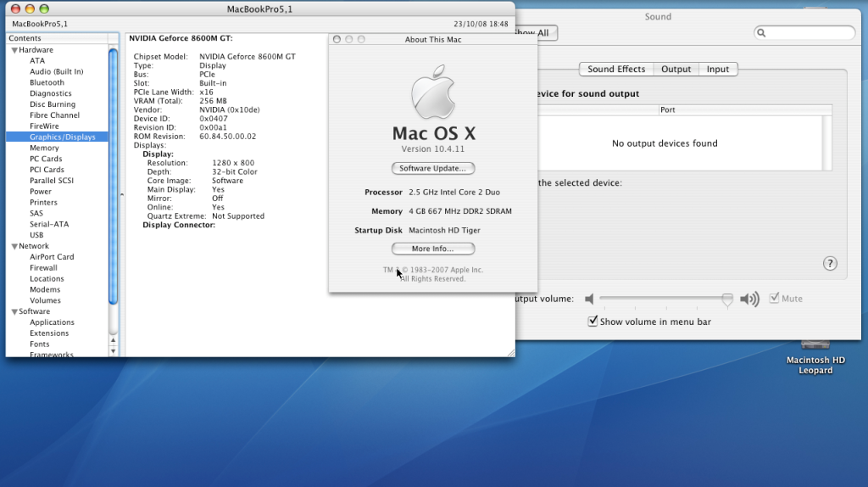
Task: Collapse the Network tree group
Action: tap(14, 246)
